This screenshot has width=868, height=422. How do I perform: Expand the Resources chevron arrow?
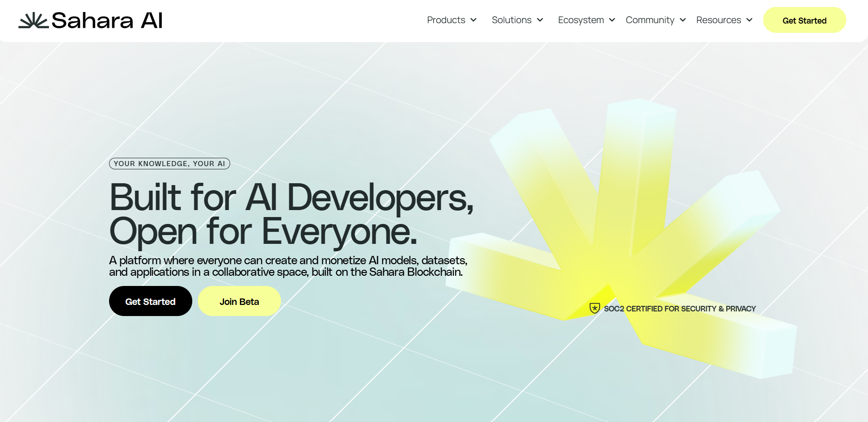(x=749, y=20)
